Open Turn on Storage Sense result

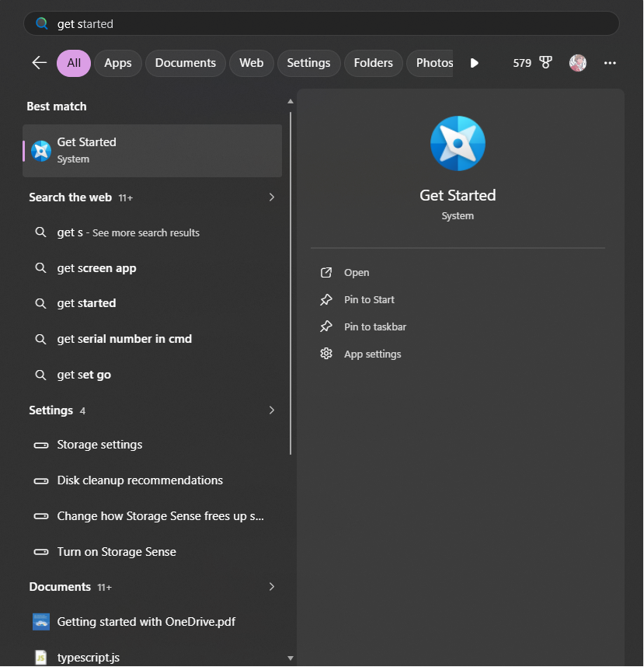(x=152, y=552)
